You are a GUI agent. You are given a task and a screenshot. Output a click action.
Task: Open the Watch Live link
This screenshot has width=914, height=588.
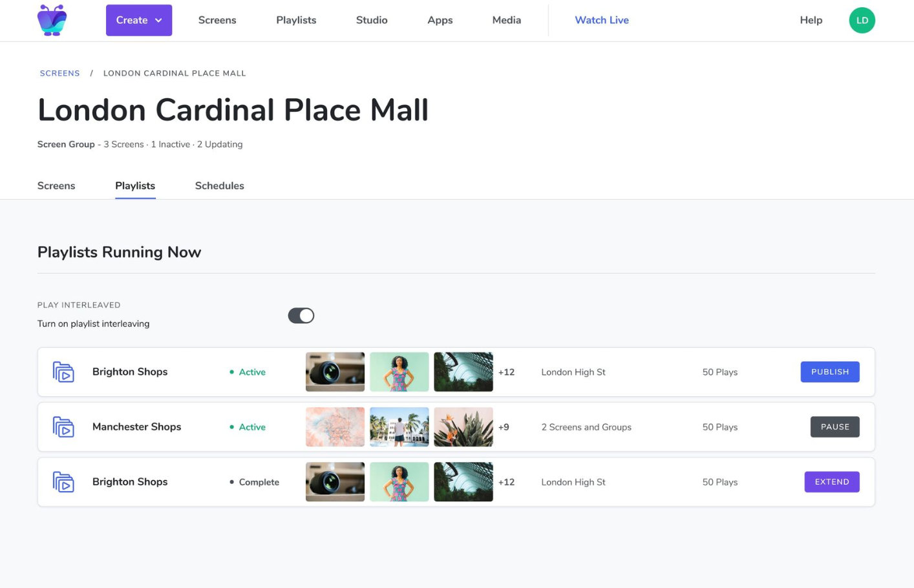tap(601, 20)
